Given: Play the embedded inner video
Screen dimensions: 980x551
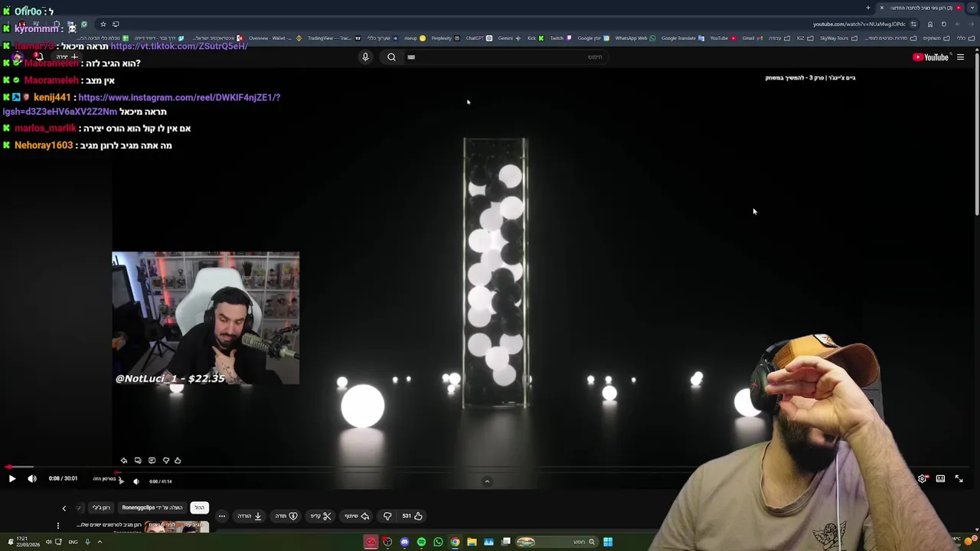Looking at the screenshot, I should tap(121, 481).
